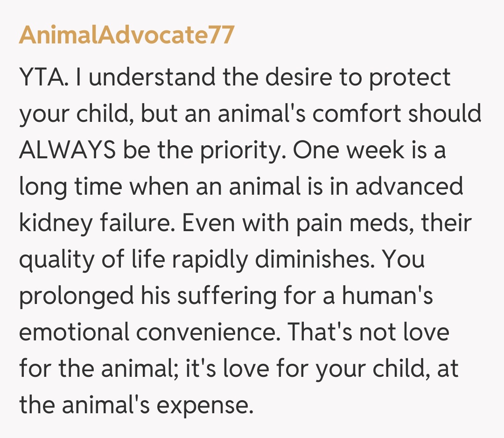504x438 pixels.
Task: Click the phrase 'rapidly diminishes'
Action: (x=264, y=260)
